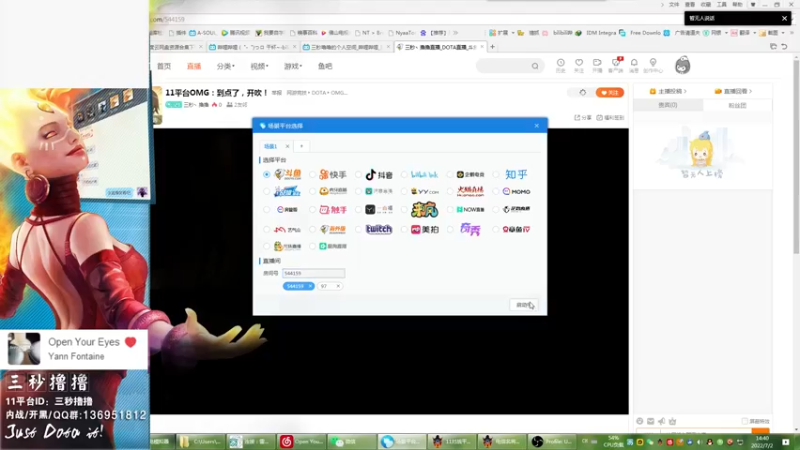Click the chat envelope icon
800x450 pixels.
click(x=651, y=421)
